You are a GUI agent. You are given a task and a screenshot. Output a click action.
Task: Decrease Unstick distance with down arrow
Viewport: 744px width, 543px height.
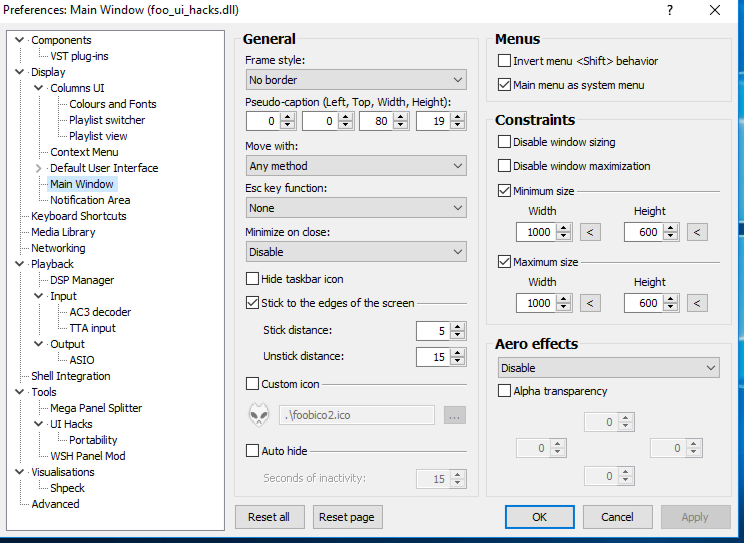(x=458, y=361)
